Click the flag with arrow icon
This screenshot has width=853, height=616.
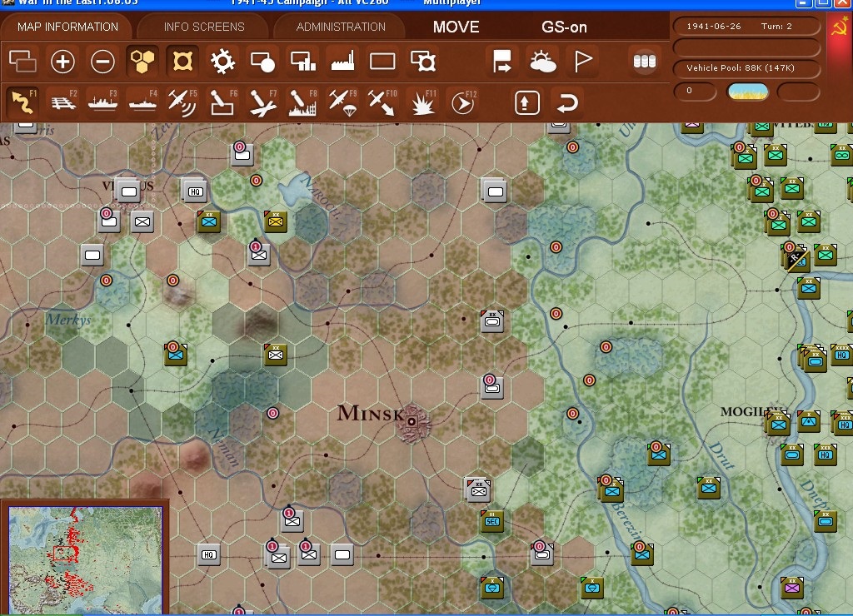(501, 61)
